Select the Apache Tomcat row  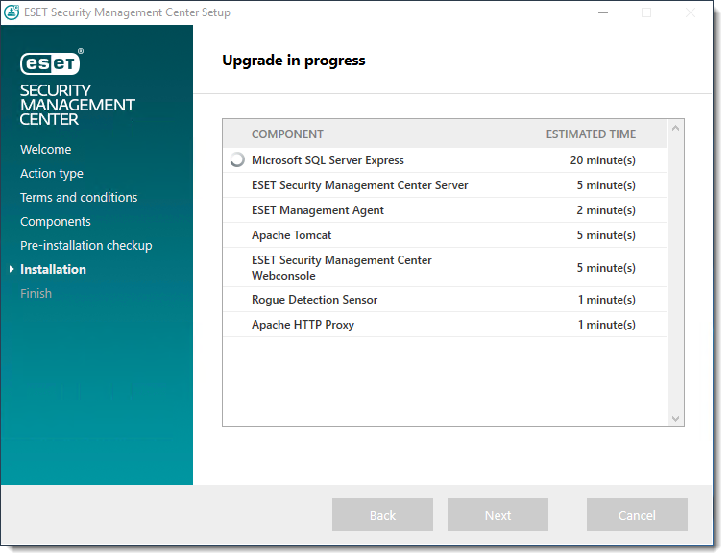point(446,235)
